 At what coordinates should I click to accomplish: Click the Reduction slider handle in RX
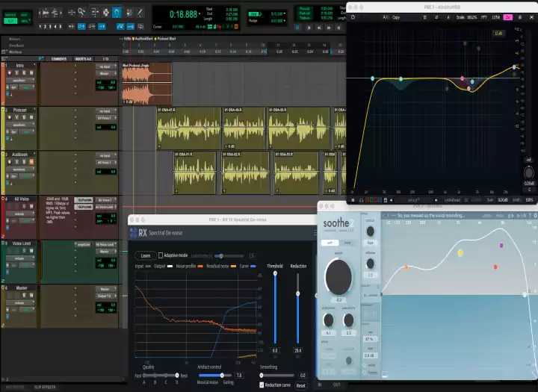point(298,293)
